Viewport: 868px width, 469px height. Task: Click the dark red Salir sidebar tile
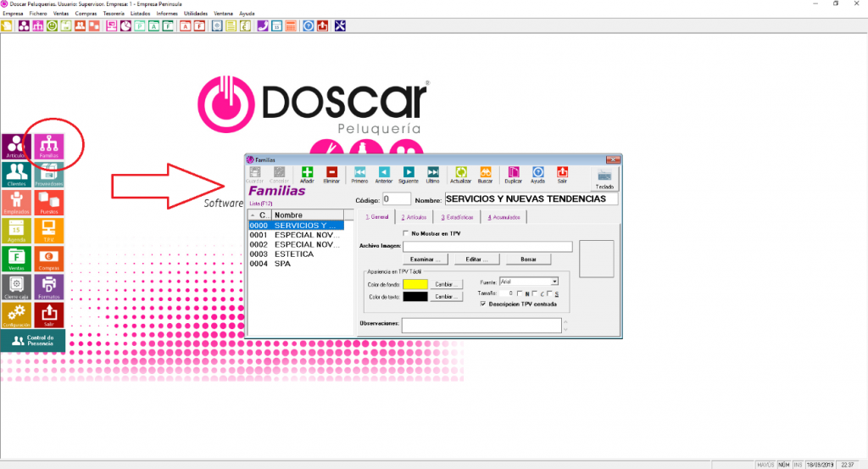[x=48, y=315]
